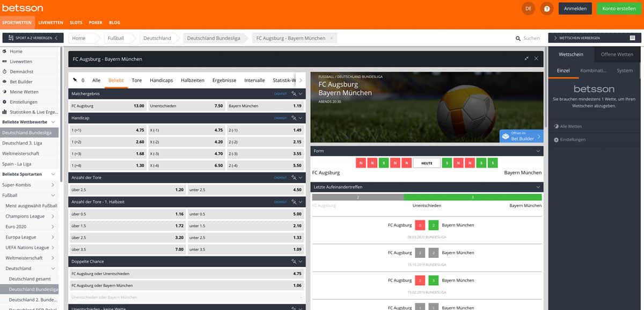Open the DE language selector
Viewport: 644px width, 310px height.
tap(529, 9)
